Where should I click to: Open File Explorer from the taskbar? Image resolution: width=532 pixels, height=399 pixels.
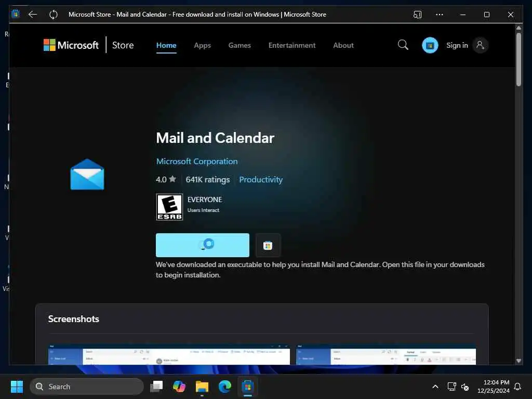(x=202, y=387)
